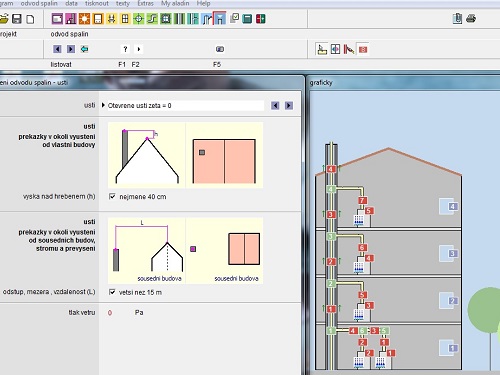Click 'odstup, mezera, vzdalenost (L)' label
The width and height of the screenshot is (500, 375).
click(x=49, y=292)
